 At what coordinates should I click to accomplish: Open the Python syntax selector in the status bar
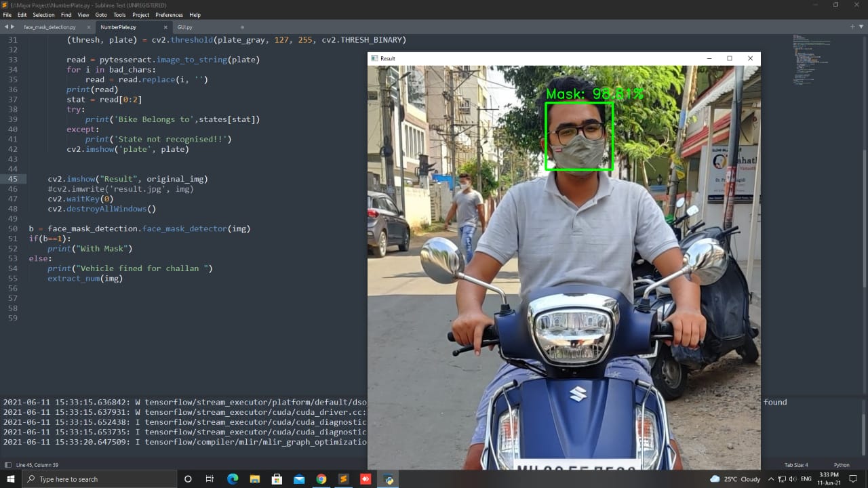842,464
